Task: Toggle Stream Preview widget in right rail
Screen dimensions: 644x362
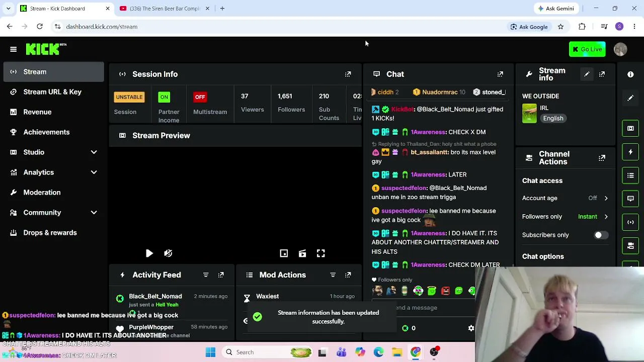Action: pos(630,128)
